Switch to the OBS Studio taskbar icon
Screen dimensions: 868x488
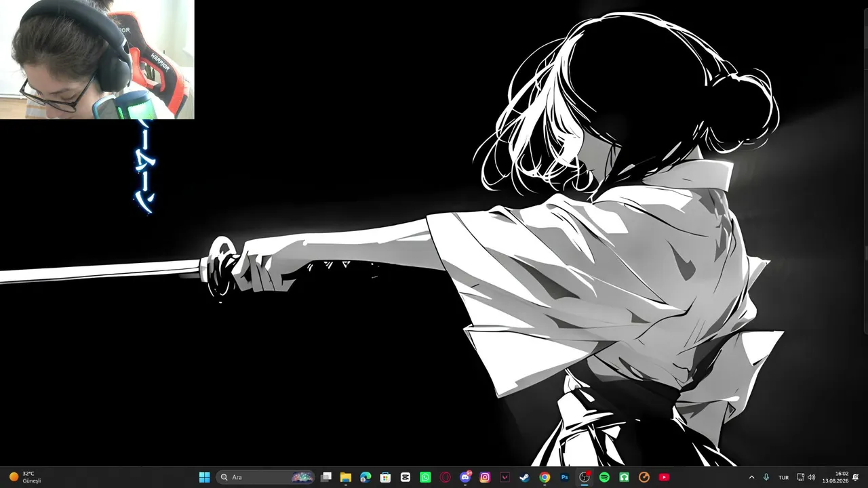585,477
